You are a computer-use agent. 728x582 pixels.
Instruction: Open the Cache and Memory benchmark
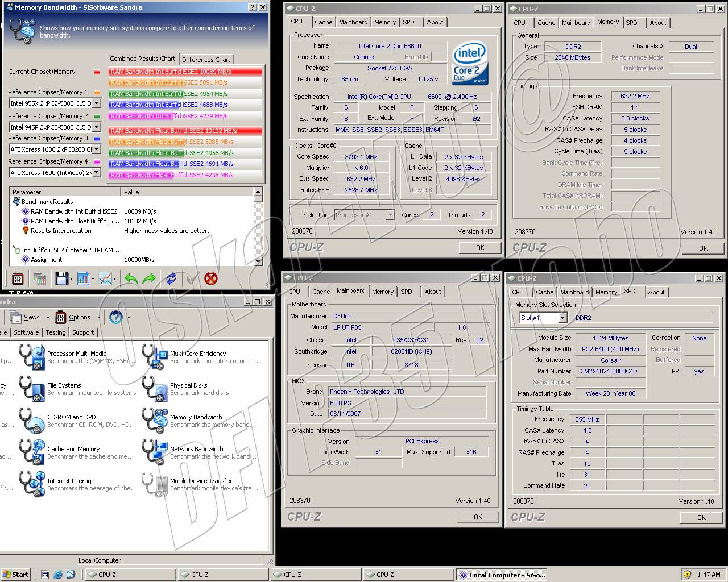73,449
